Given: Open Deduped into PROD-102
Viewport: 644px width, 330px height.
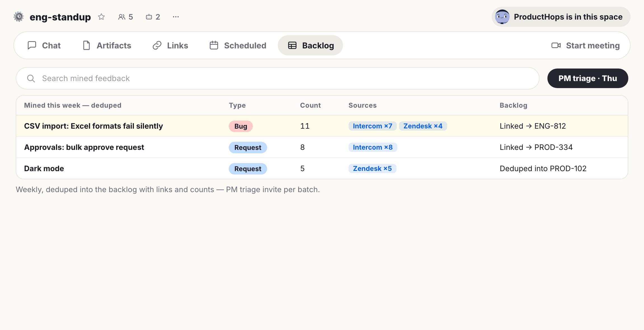Looking at the screenshot, I should point(543,168).
